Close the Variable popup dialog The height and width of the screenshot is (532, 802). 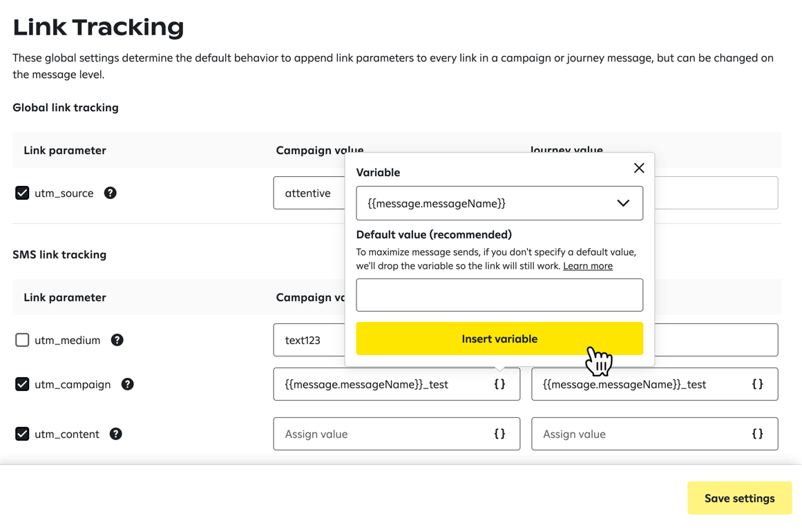pyautogui.click(x=638, y=167)
